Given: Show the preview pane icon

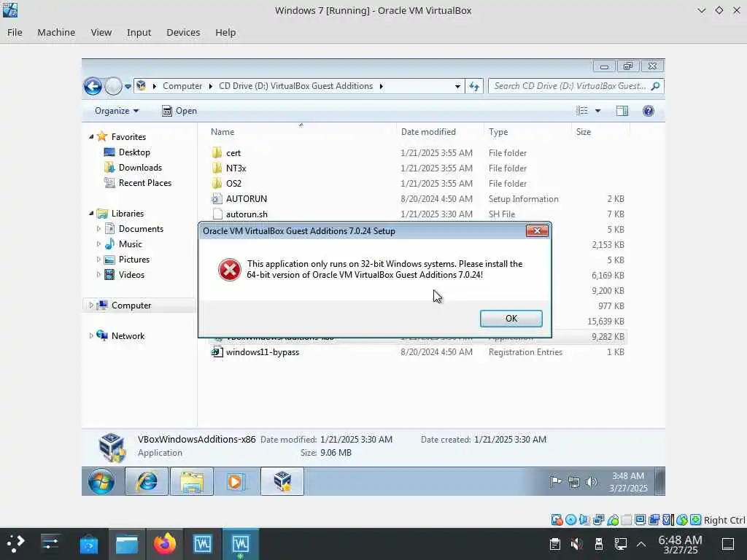Looking at the screenshot, I should [x=622, y=111].
